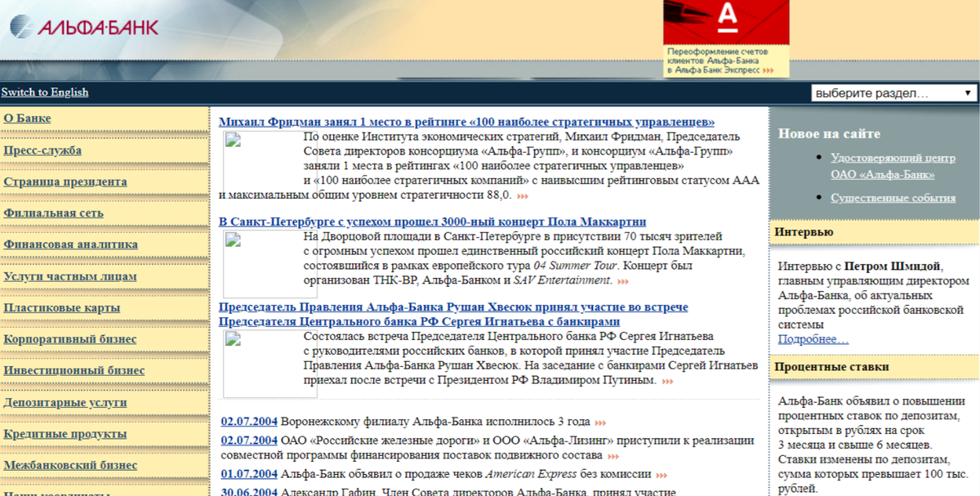Go to 'Кредитные продукты' section

[65, 434]
